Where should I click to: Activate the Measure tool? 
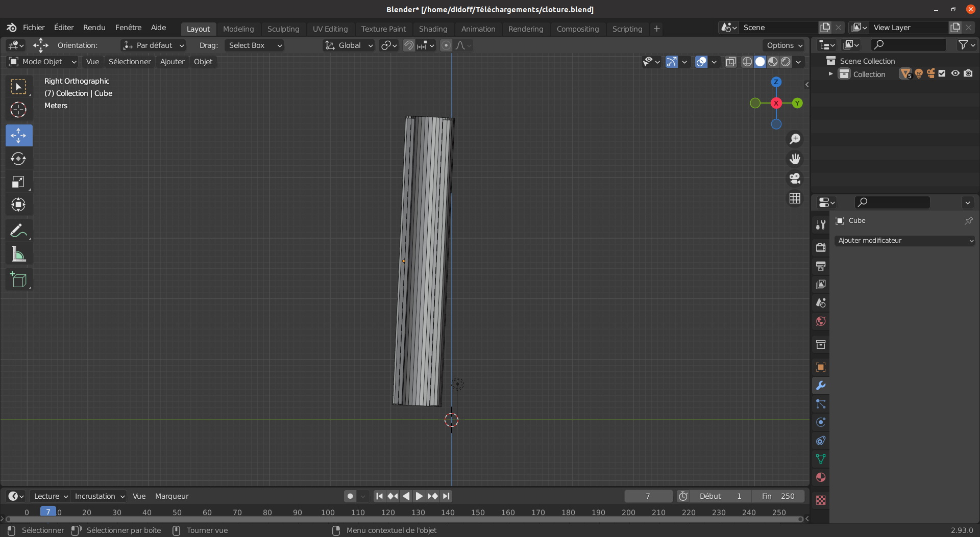coord(18,254)
